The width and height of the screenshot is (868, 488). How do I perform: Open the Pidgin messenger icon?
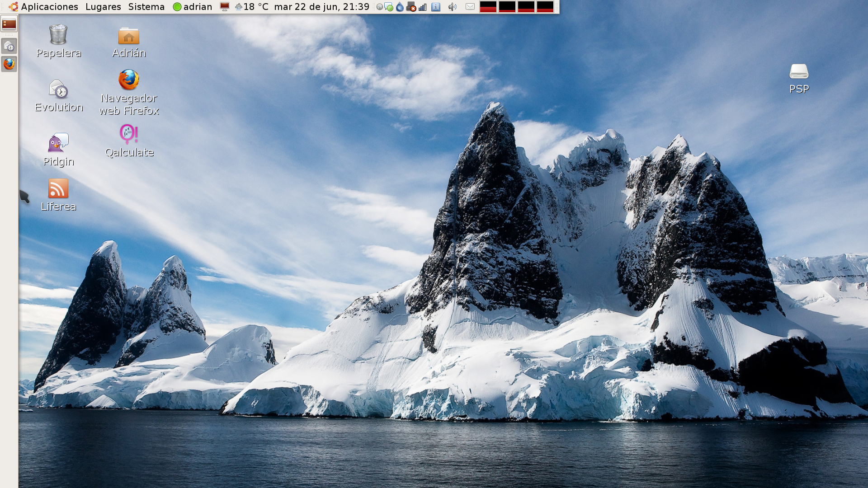(x=58, y=143)
